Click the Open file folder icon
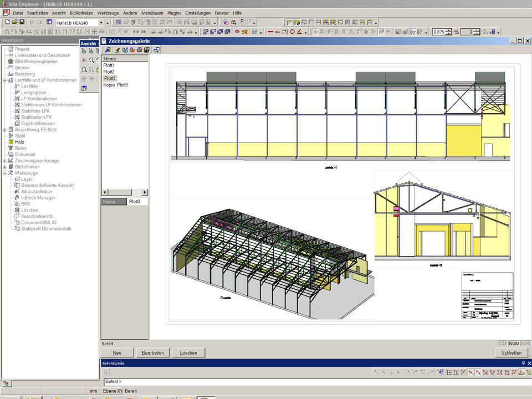This screenshot has width=532, height=399. coord(15,22)
